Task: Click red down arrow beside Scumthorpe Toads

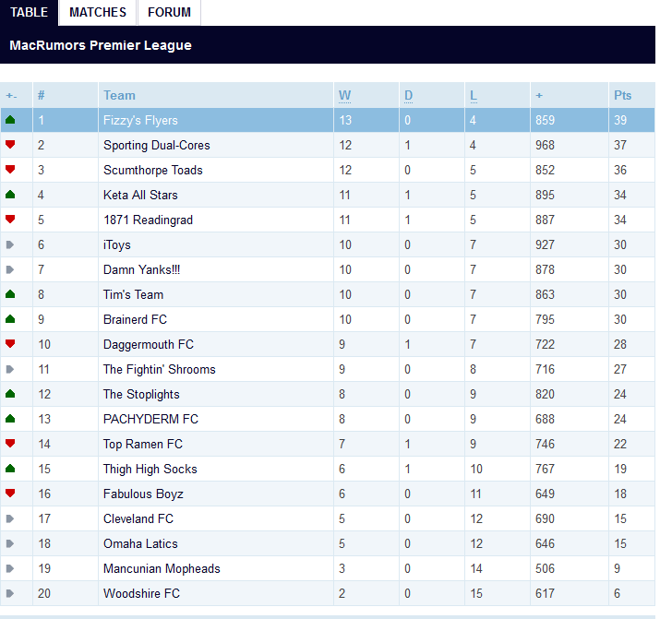Action: click(x=10, y=170)
